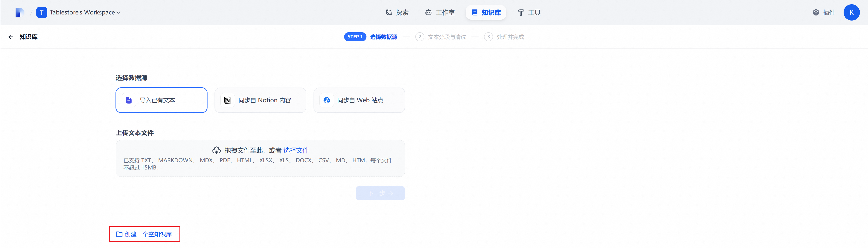This screenshot has width=868, height=248.
Task: Click the document icon on 导入已有文本 card
Action: click(128, 100)
